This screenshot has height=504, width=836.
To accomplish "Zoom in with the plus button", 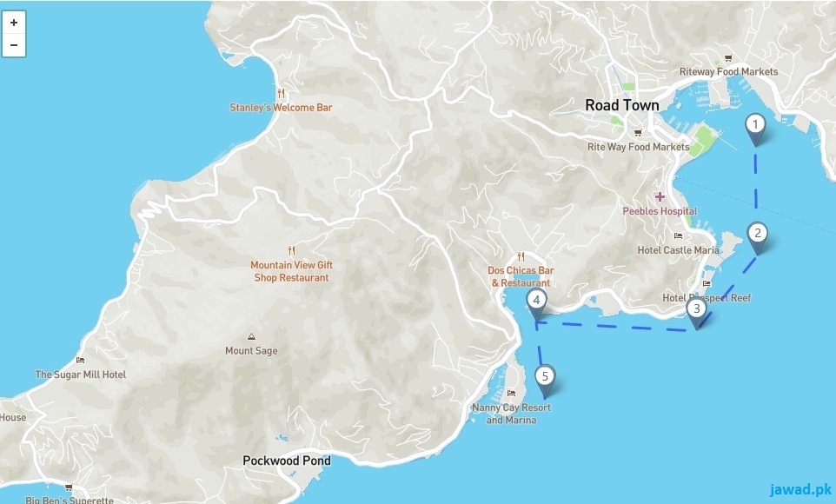I will 14,23.
